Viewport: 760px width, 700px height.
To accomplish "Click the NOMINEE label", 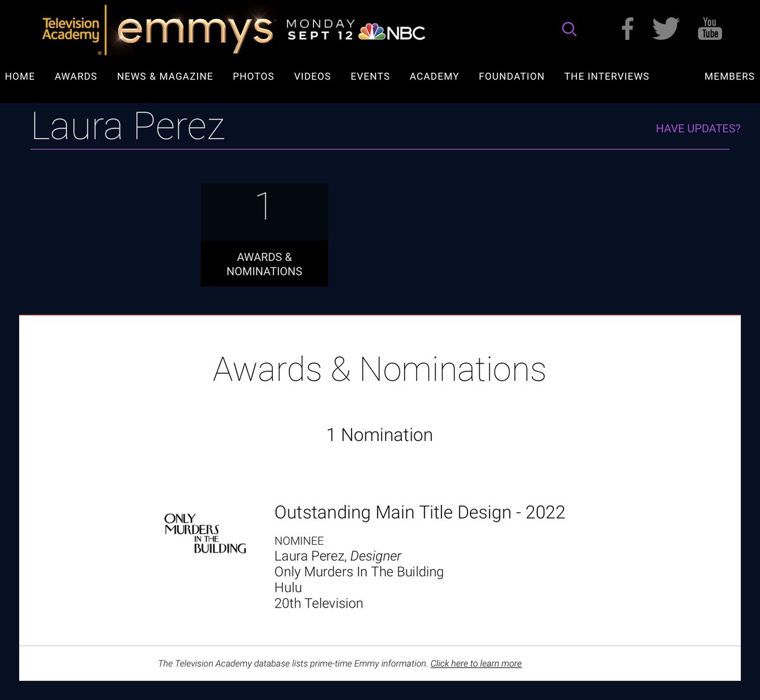I will point(299,540).
